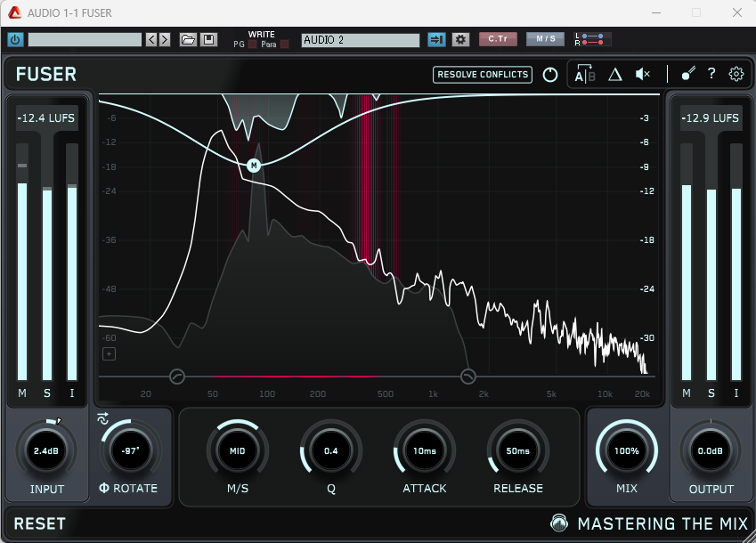Click the FUSER logo
This screenshot has width=756, height=543.
(x=46, y=75)
